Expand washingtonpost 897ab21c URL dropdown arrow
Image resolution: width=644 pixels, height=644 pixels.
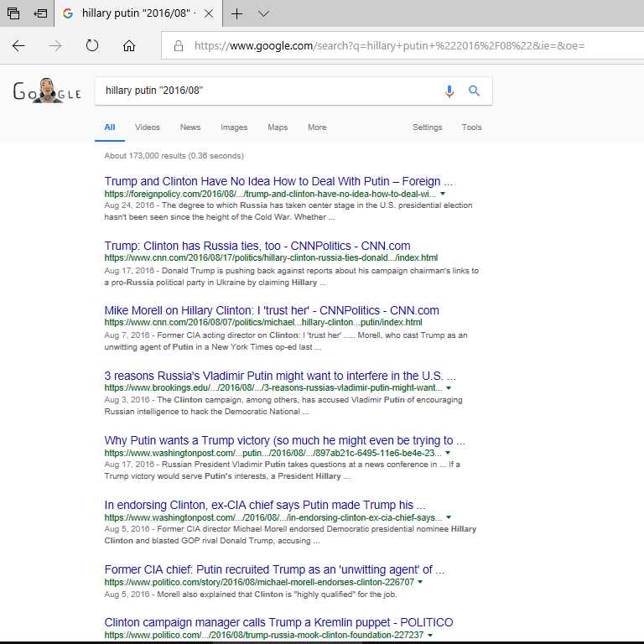click(x=448, y=453)
